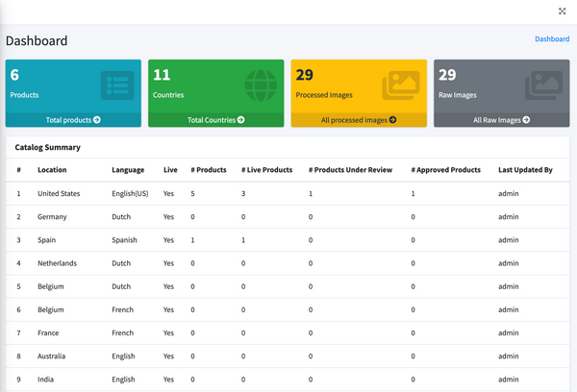Click the fullscreen expand icon
Screen dimensions: 577x392
click(x=562, y=12)
